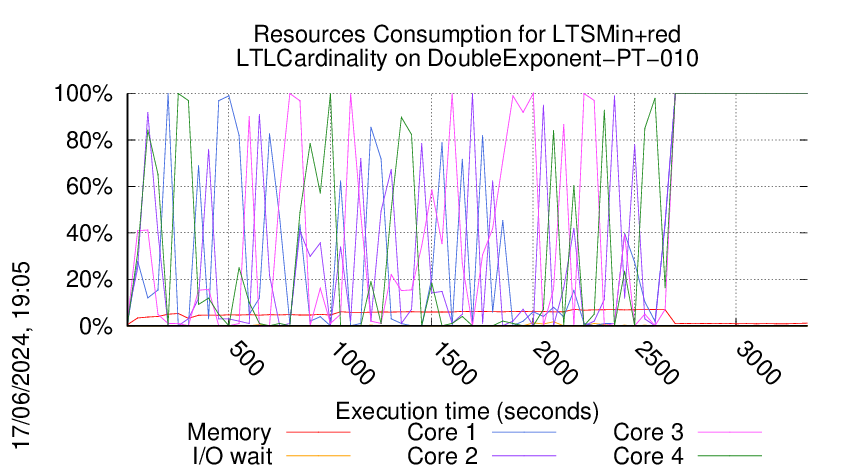Image resolution: width=850 pixels, height=475 pixels.
Task: Click the 40% y-axis label
Action: point(89,234)
